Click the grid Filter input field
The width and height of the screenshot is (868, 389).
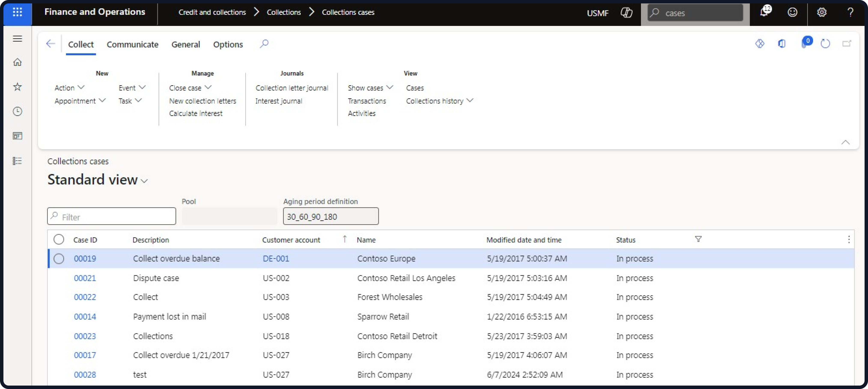[111, 216]
